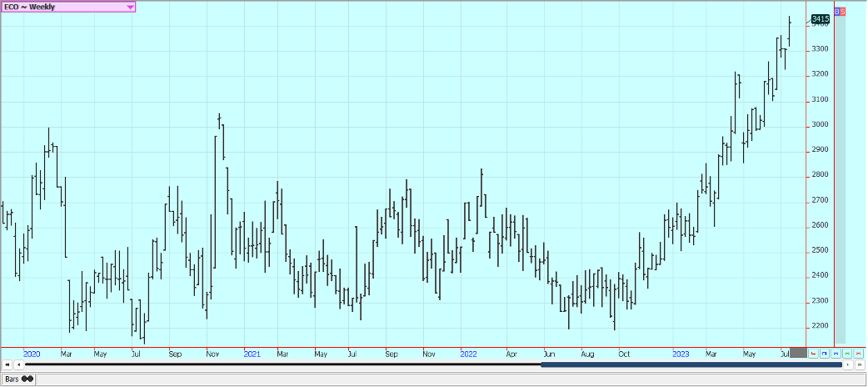Click the red S sell button
This screenshot has height=387, width=868.
click(x=843, y=11)
